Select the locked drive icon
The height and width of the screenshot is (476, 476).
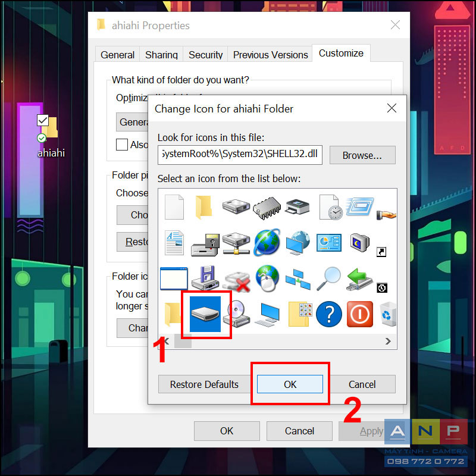[205, 245]
